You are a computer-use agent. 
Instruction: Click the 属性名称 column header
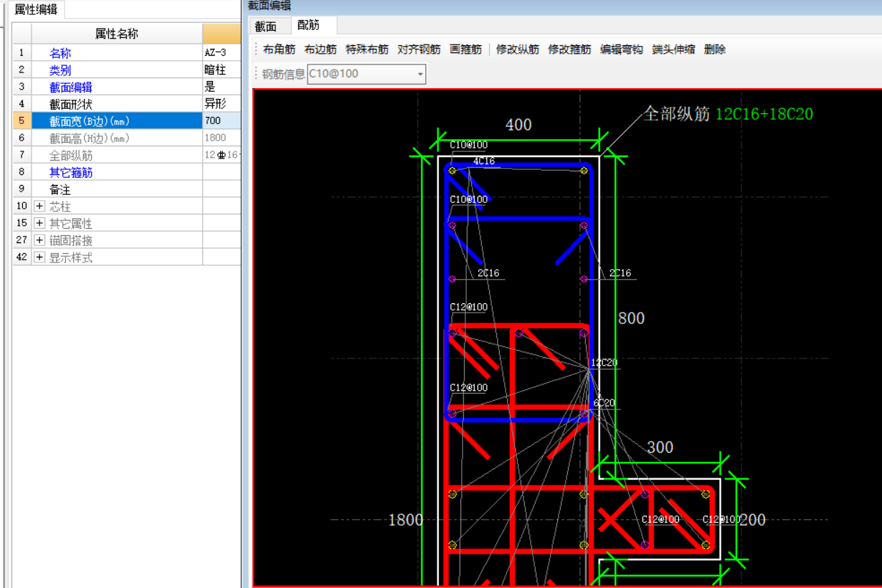[117, 34]
